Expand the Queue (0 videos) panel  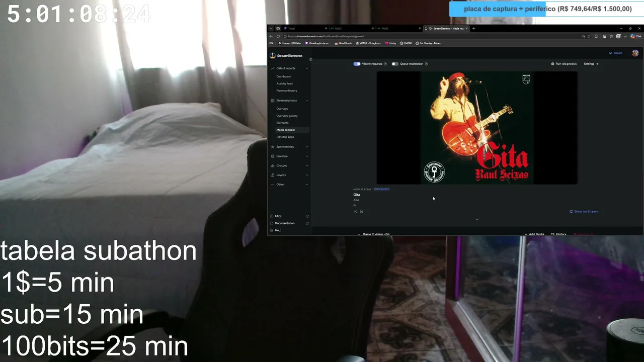[373, 234]
